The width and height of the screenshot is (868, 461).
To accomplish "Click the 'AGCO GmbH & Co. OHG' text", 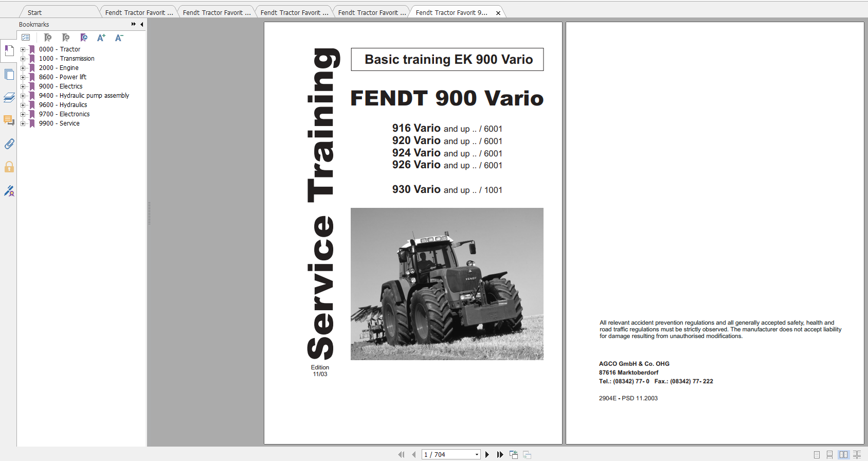I will [634, 364].
